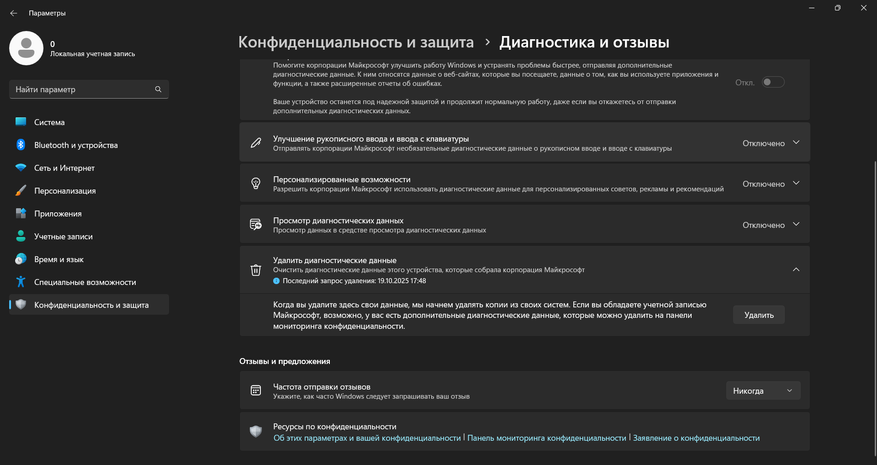
Task: Click the Учетные записи person icon
Action: (x=20, y=237)
